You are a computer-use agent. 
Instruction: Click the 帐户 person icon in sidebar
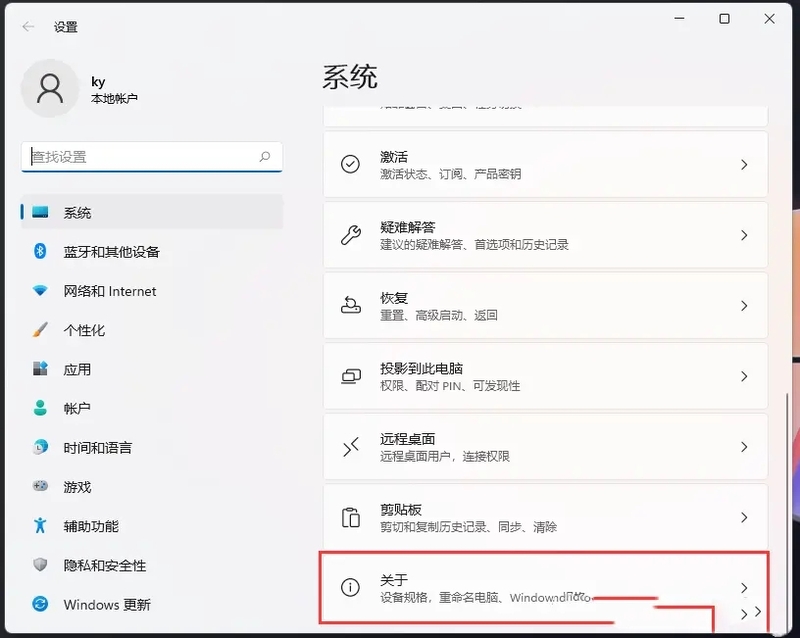[39, 409]
